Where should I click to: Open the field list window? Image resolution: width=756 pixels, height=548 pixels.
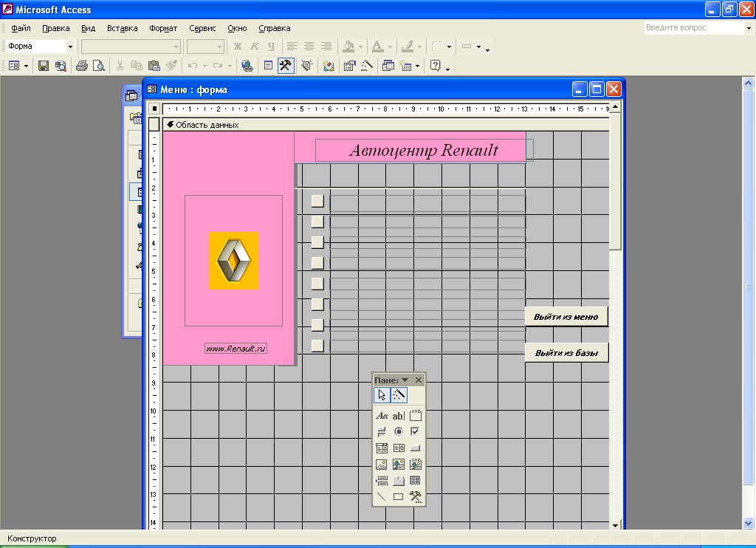point(269,66)
